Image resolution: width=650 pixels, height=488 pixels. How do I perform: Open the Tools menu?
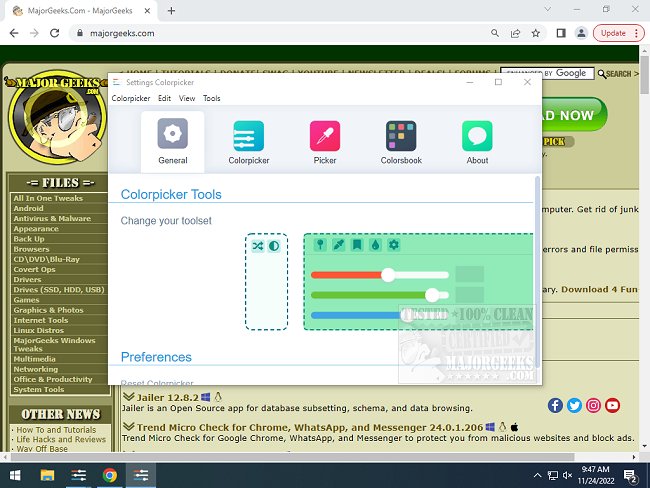(212, 99)
